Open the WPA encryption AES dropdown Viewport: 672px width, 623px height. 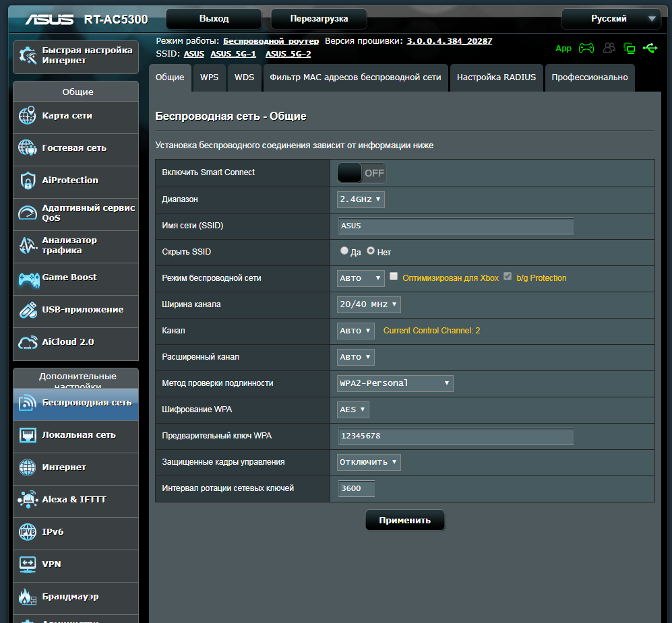point(353,409)
